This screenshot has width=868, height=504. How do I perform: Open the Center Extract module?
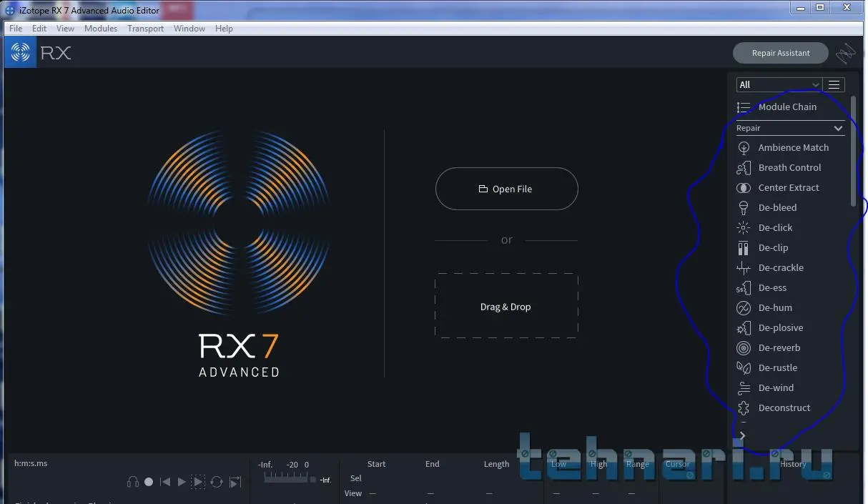(790, 187)
